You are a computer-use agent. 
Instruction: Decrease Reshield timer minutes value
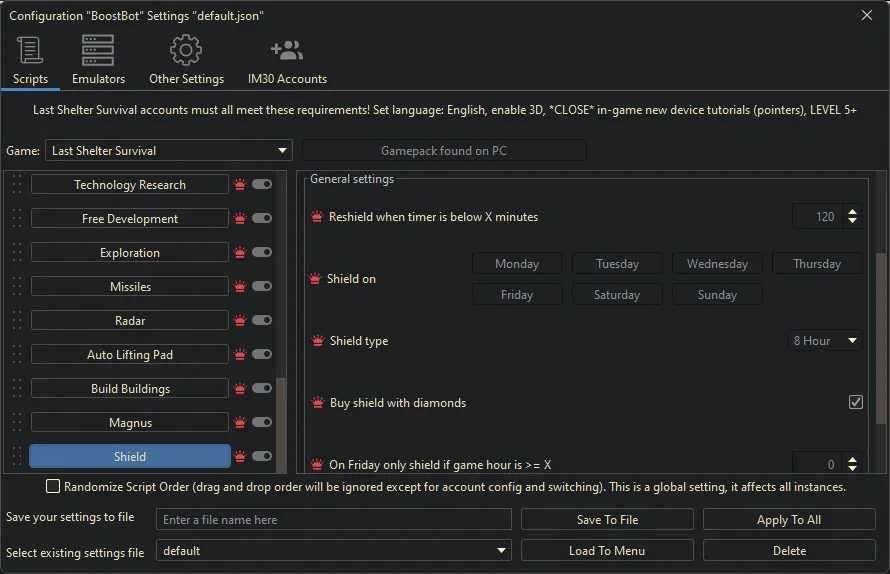click(x=853, y=221)
